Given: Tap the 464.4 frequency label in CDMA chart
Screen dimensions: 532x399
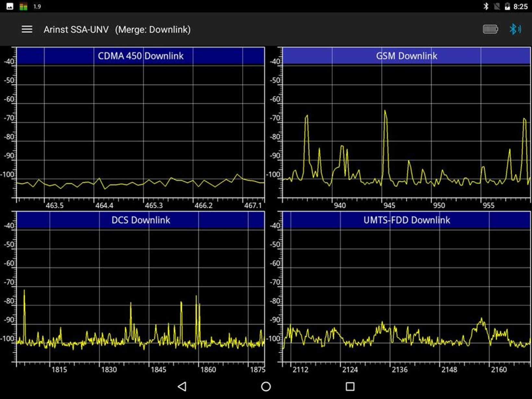Looking at the screenshot, I should [104, 205].
